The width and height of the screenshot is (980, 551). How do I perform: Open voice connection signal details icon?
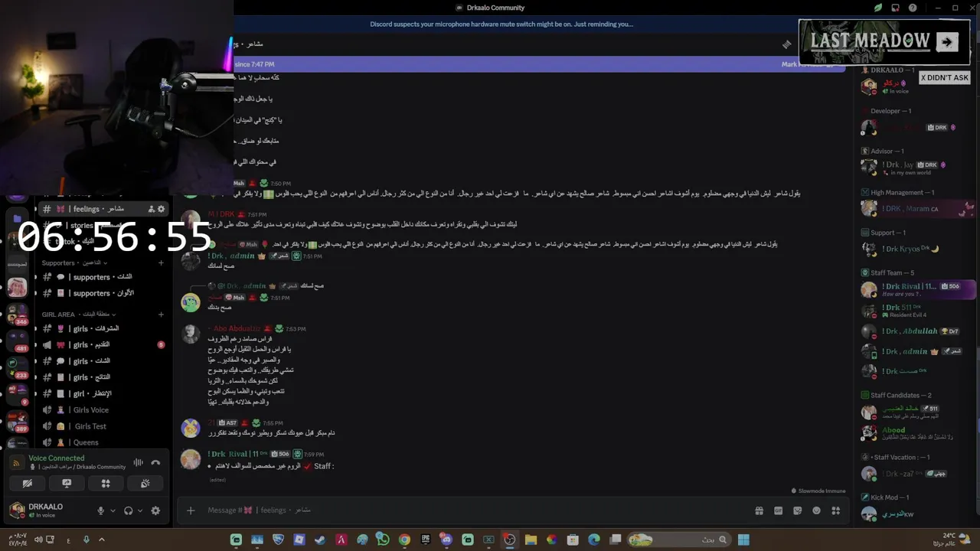(16, 462)
